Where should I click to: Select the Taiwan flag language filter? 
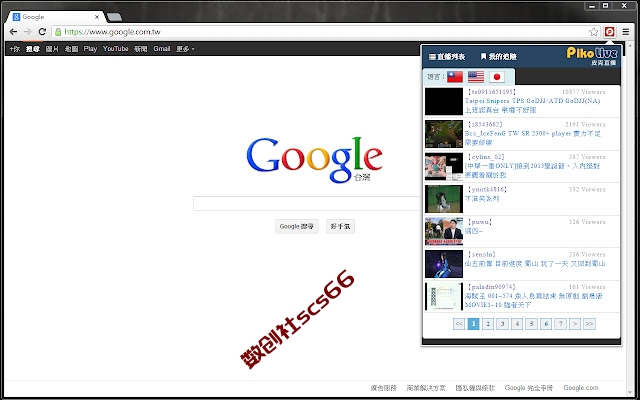[455, 76]
